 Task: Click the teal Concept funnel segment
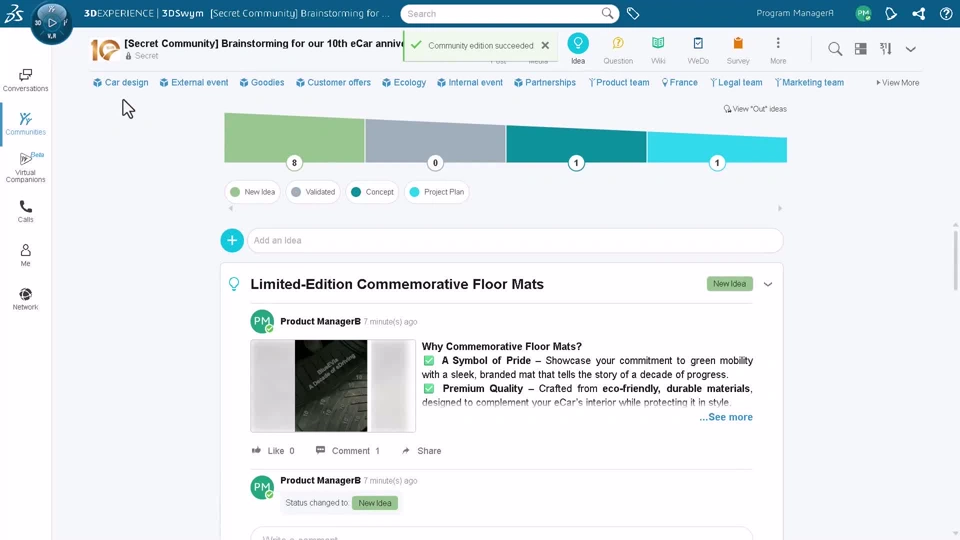click(x=576, y=144)
